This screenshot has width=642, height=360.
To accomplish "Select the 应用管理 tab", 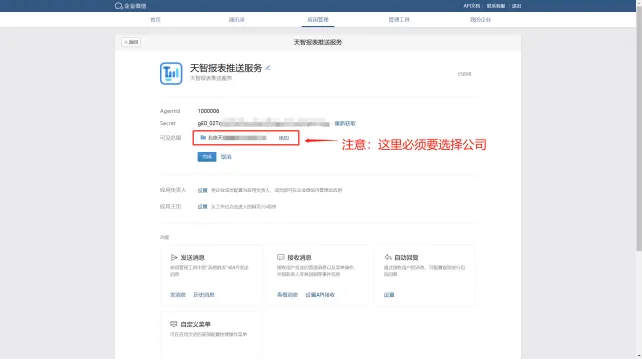I will [x=318, y=20].
